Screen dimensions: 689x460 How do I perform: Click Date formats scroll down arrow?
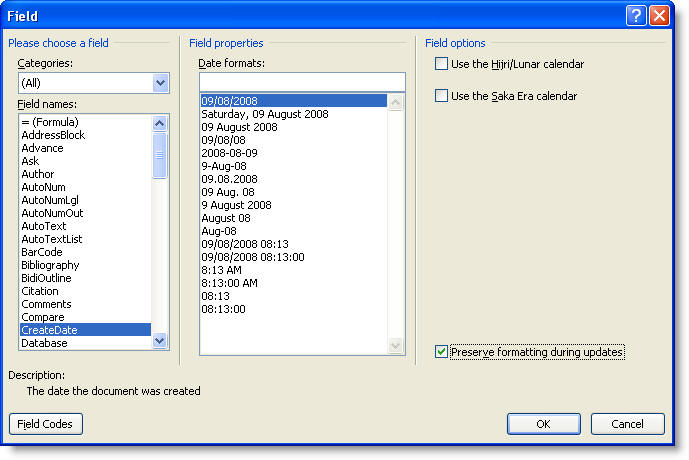(395, 345)
